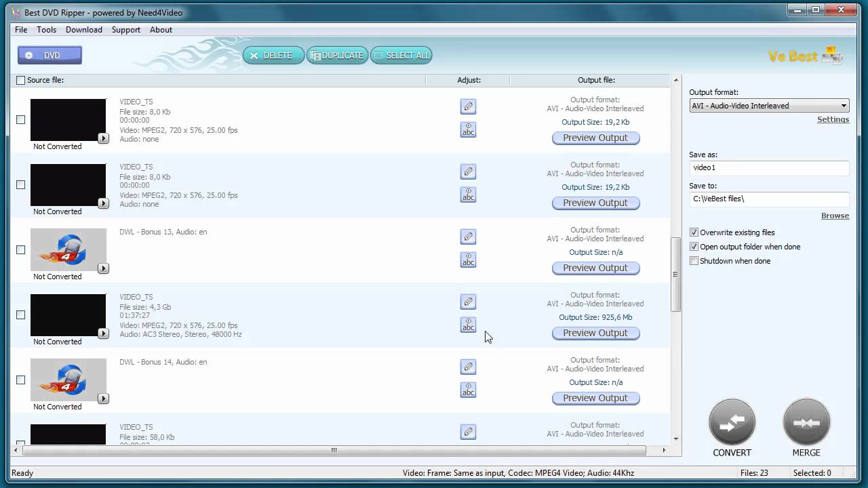Image resolution: width=868 pixels, height=488 pixels.
Task: Click the edit icon for DWL - Bonus 14
Action: pyautogui.click(x=468, y=367)
